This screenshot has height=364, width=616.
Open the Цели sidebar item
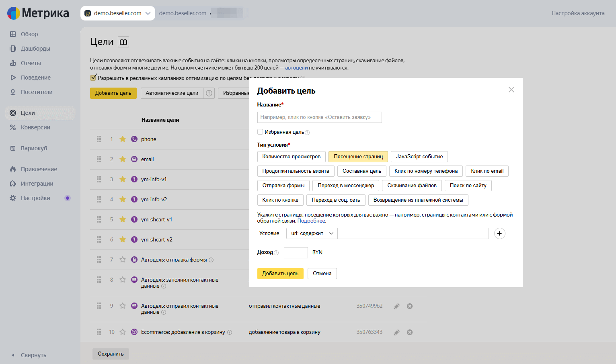tap(40, 113)
